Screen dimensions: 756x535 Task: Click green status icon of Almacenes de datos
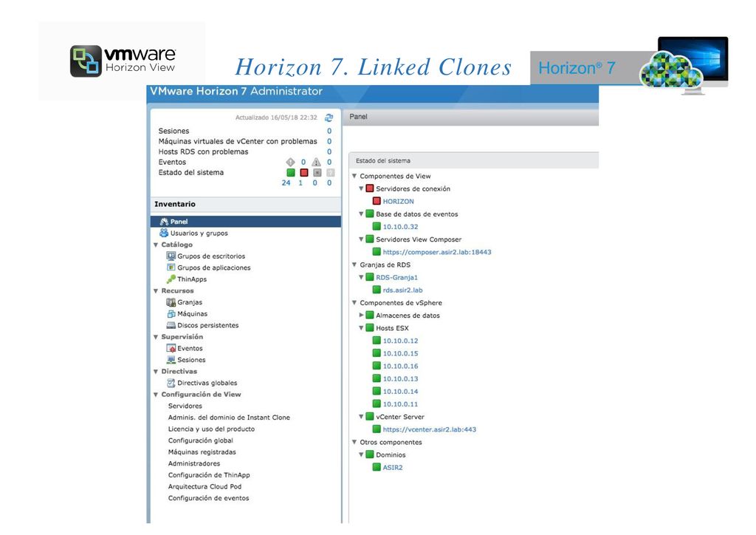pos(370,315)
